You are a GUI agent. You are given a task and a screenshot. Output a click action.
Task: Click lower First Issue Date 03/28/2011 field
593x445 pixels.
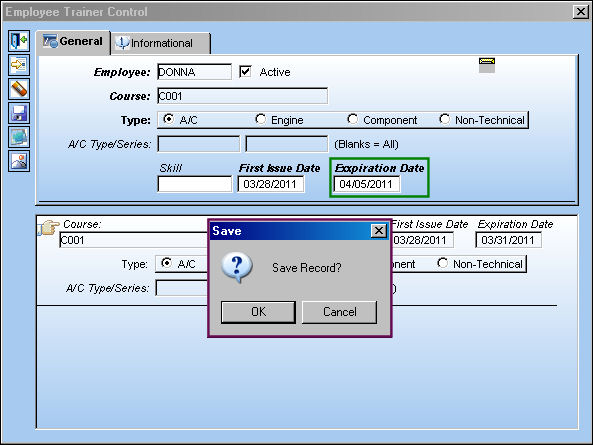(x=422, y=240)
